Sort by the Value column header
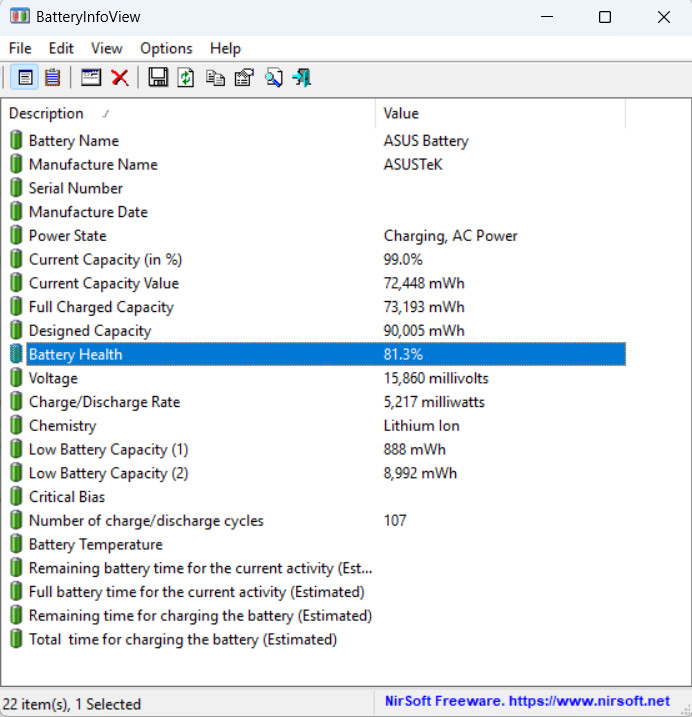 pyautogui.click(x=500, y=113)
